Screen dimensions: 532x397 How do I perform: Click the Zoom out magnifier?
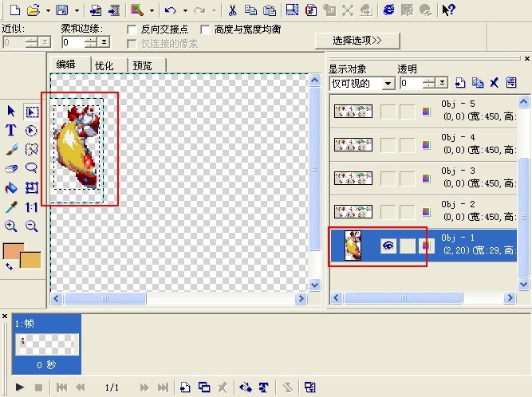click(x=32, y=226)
